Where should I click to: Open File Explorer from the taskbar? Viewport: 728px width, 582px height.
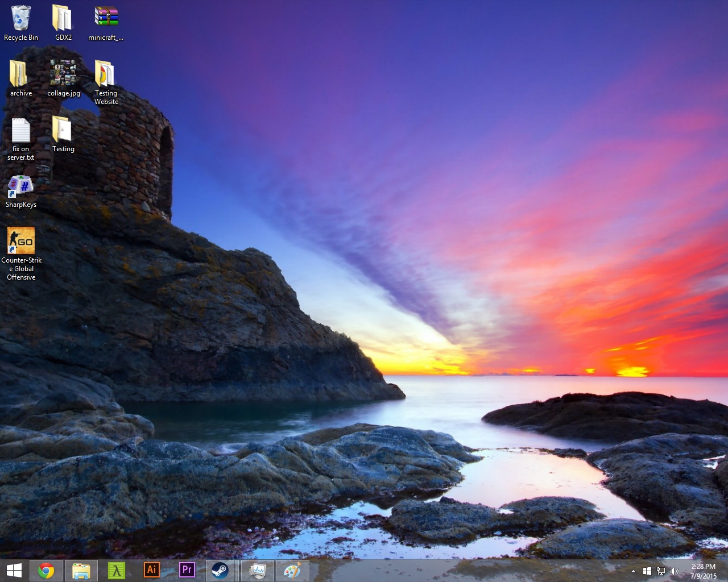pos(81,570)
